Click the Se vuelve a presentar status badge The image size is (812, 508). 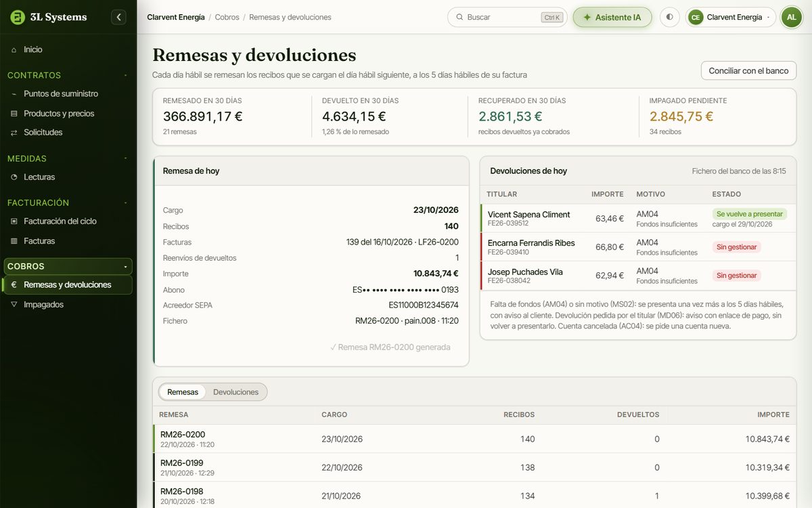point(750,214)
